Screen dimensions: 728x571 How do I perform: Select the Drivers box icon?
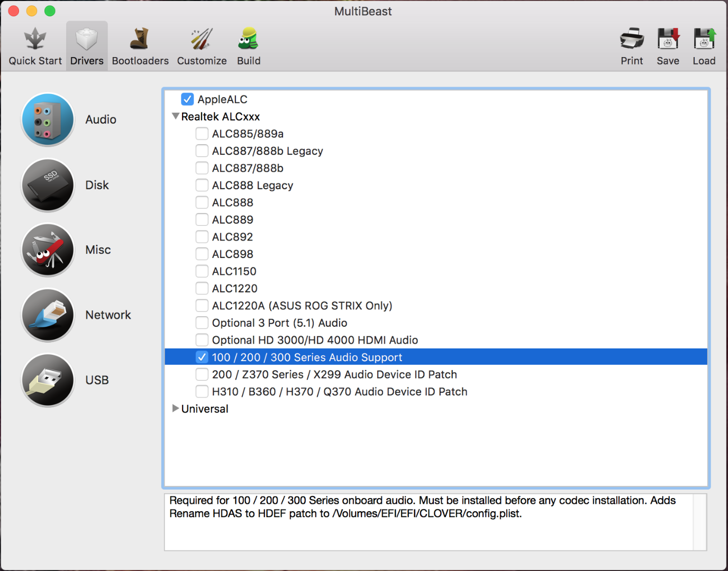87,39
